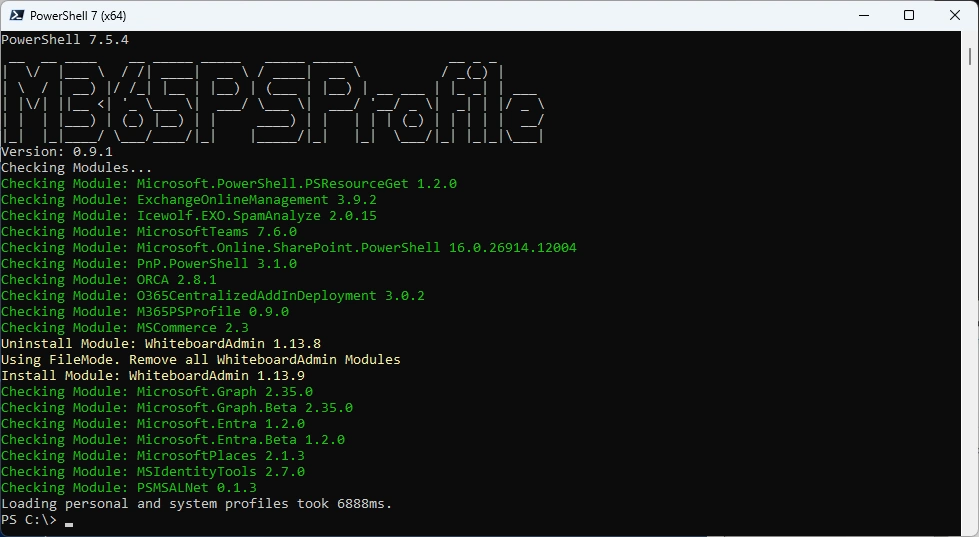Click the blinking cursor after the prompt
Viewport: 979px width, 537px height.
coord(69,522)
